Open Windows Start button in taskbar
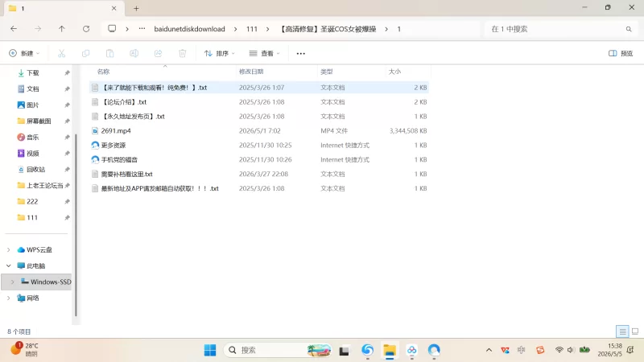 click(x=210, y=350)
